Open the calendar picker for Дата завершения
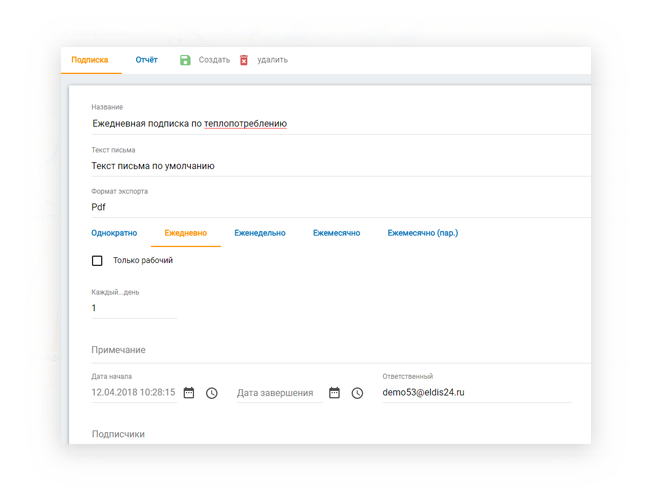Screen dimensions: 650x488 click(x=335, y=393)
